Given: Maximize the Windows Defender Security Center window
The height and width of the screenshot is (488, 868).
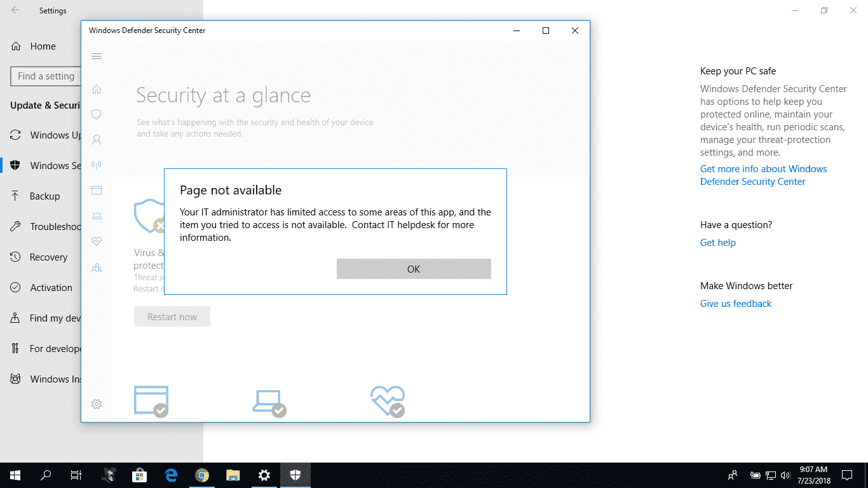Looking at the screenshot, I should coord(546,30).
